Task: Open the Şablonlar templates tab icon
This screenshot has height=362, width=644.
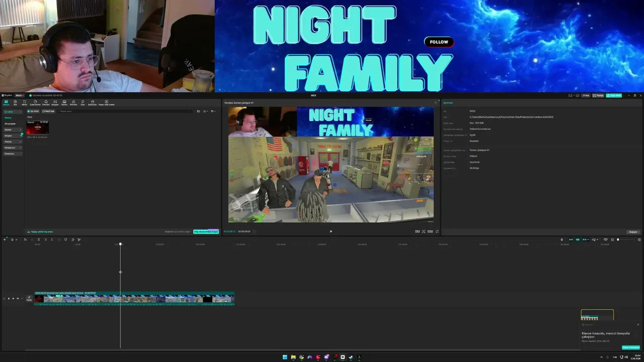Action: (x=92, y=103)
